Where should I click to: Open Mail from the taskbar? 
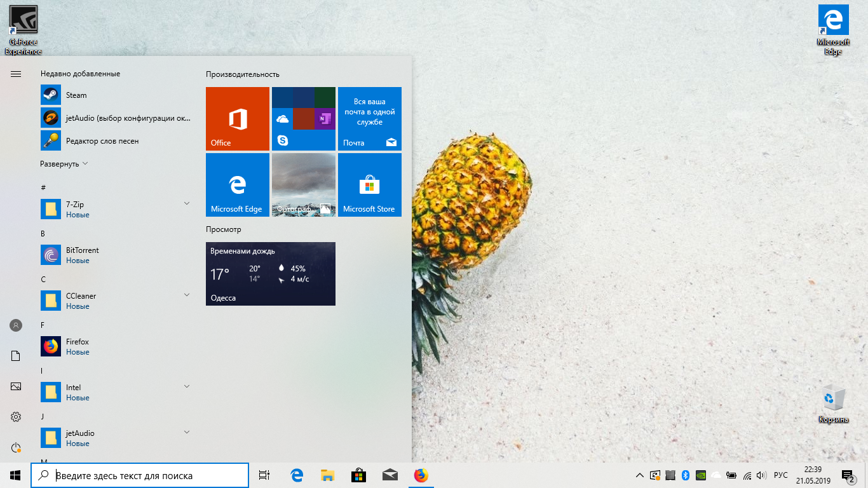(x=390, y=475)
